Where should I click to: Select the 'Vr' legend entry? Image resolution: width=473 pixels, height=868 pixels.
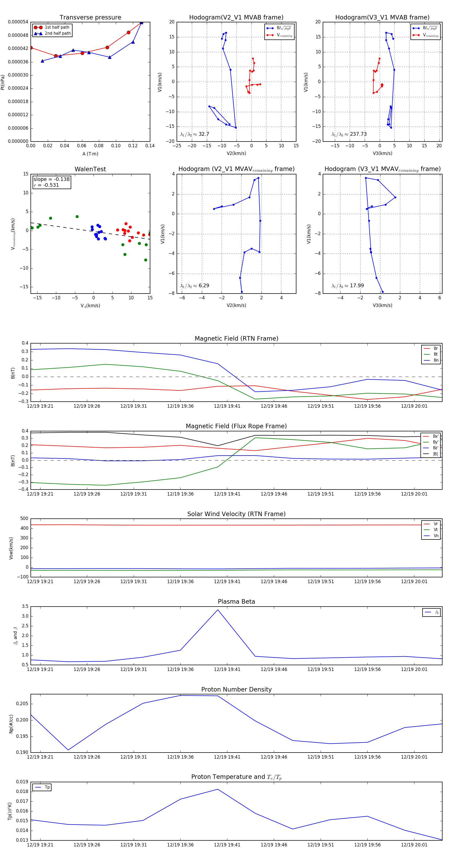(431, 524)
